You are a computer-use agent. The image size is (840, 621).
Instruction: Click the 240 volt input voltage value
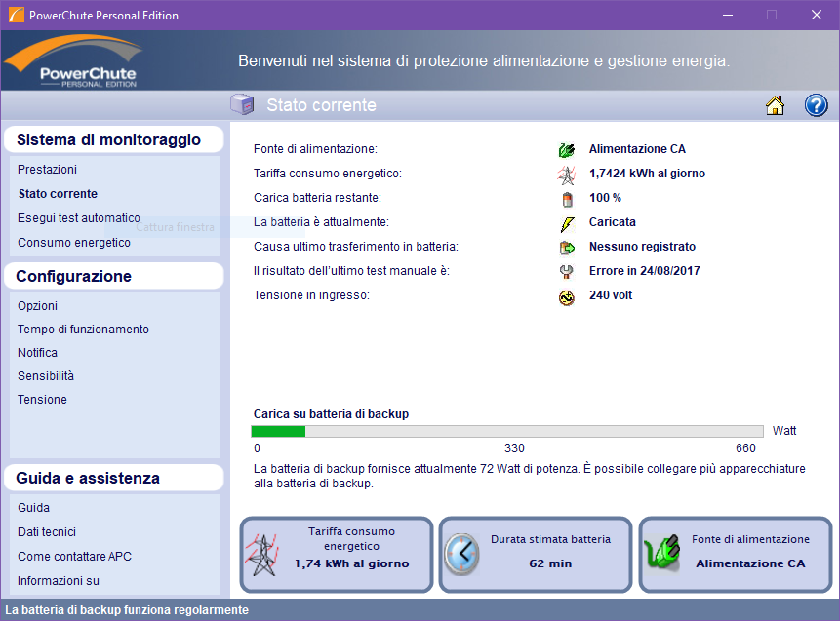point(611,295)
